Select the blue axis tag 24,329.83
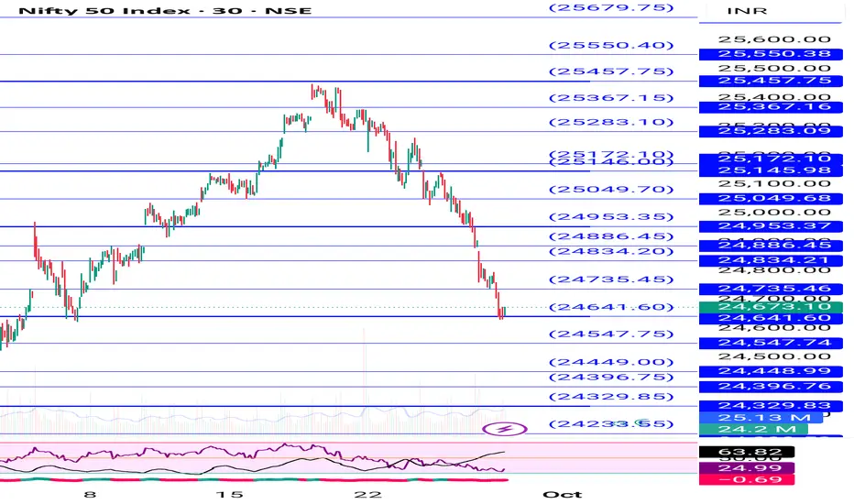 coord(770,406)
